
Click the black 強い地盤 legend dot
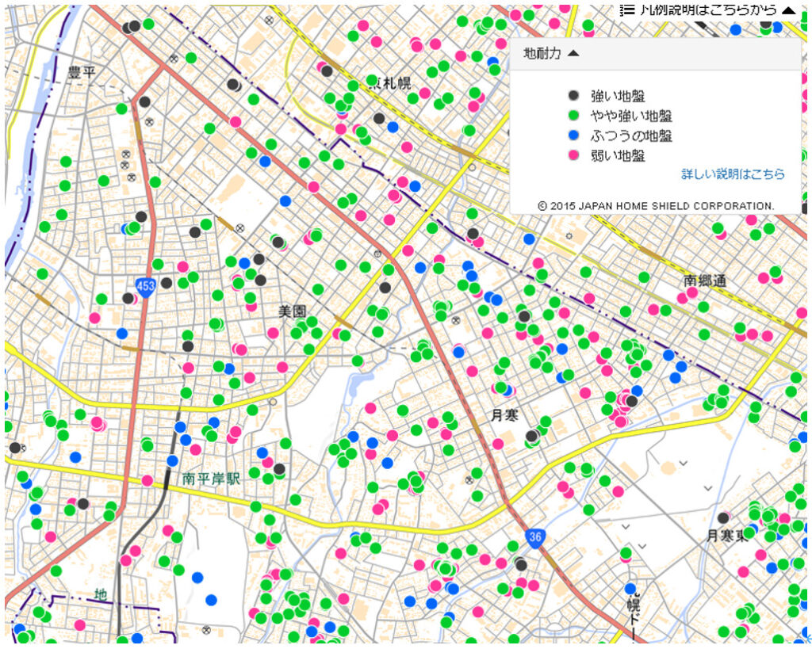tap(574, 95)
